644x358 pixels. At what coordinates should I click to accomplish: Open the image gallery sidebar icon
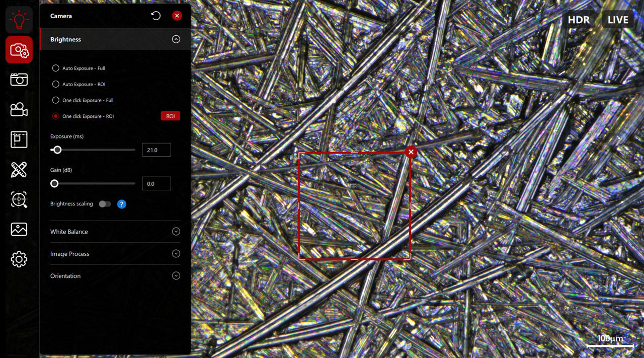19,229
